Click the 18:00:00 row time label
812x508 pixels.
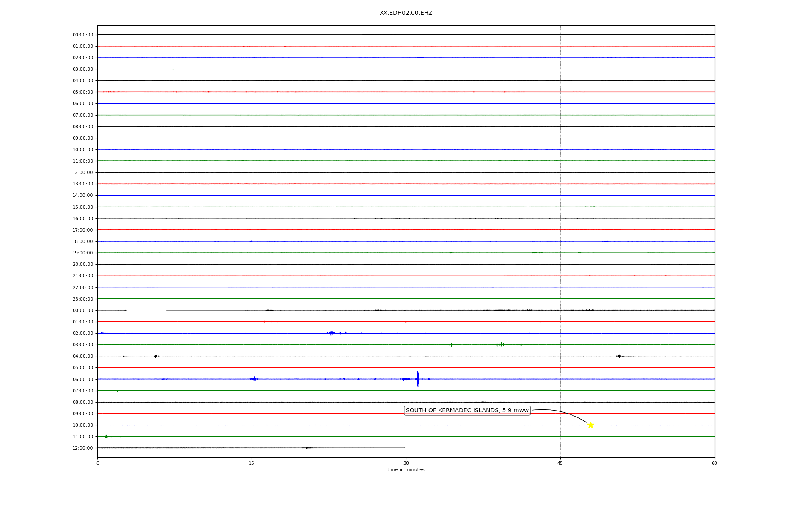click(82, 242)
